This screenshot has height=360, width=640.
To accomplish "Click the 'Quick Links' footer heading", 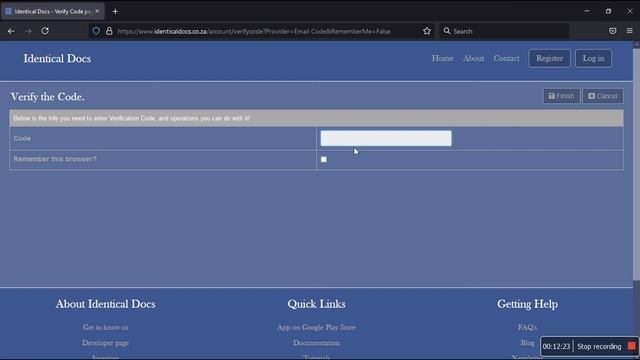I will pos(316,304).
